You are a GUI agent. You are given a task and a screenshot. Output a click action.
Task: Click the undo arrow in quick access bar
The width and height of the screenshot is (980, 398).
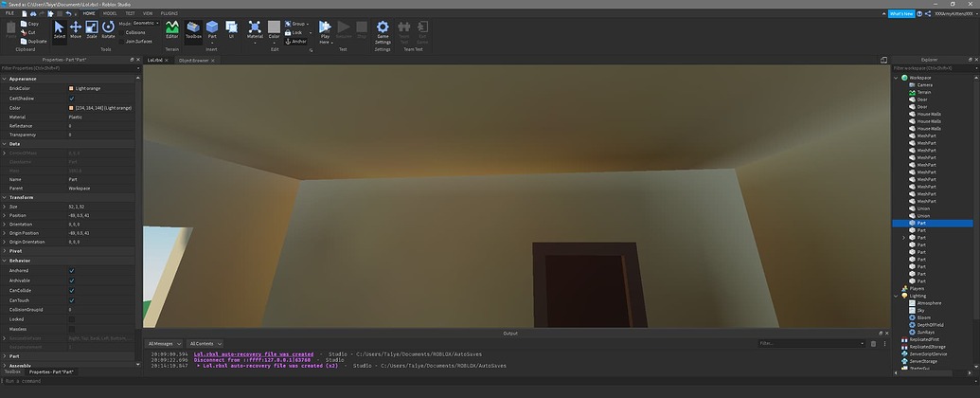click(68, 13)
